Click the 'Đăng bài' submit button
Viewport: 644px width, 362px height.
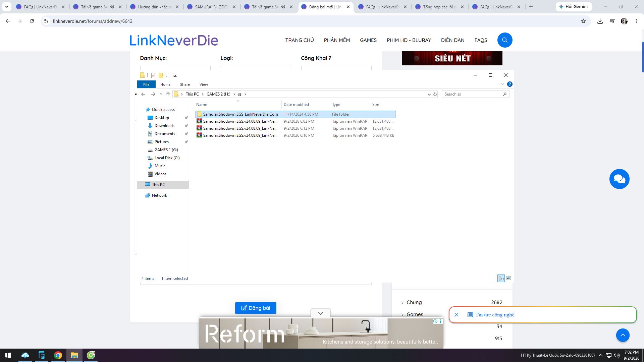pyautogui.click(x=256, y=308)
